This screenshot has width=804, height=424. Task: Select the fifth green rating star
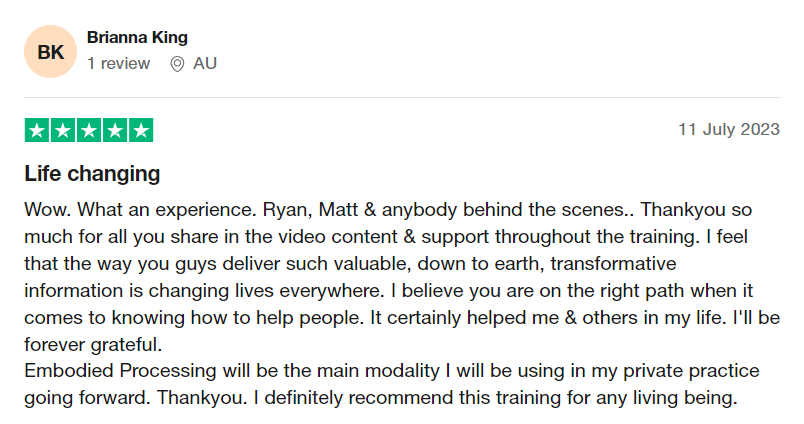click(141, 130)
